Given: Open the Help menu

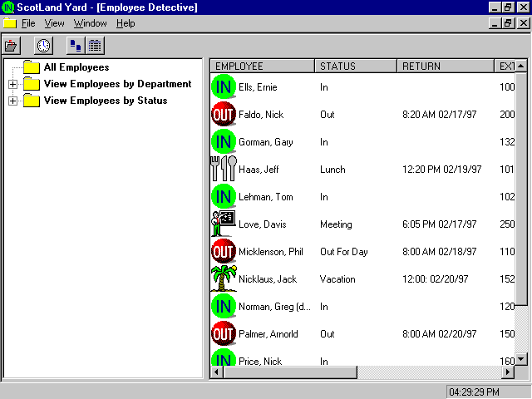Looking at the screenshot, I should (x=126, y=23).
